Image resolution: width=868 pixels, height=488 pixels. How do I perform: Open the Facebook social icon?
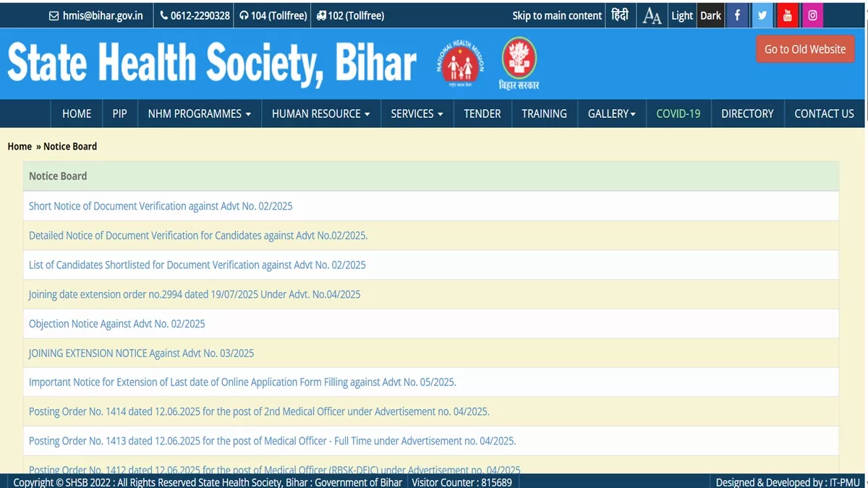(736, 15)
